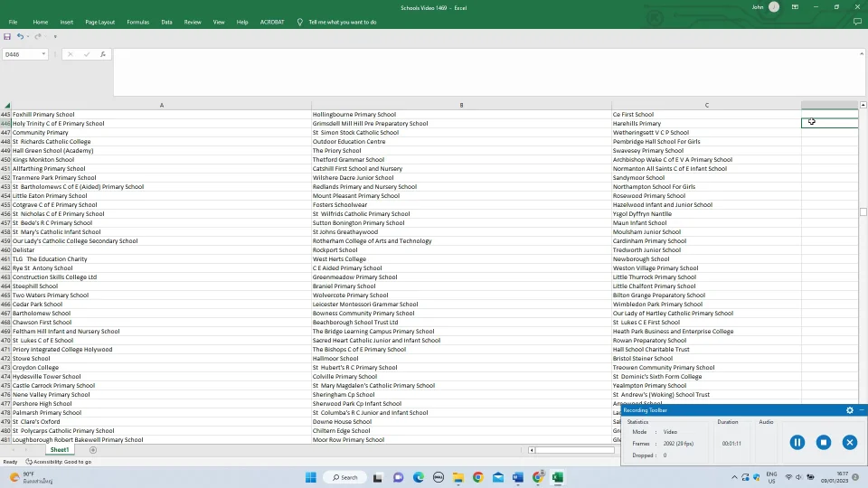The image size is (868, 488).
Task: Switch to the Sheet1 tab
Action: coord(60,450)
